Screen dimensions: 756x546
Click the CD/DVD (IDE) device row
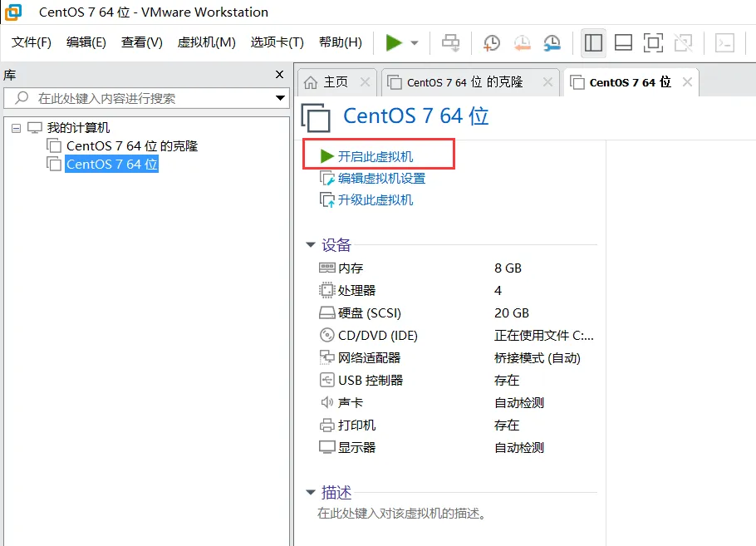pos(457,335)
